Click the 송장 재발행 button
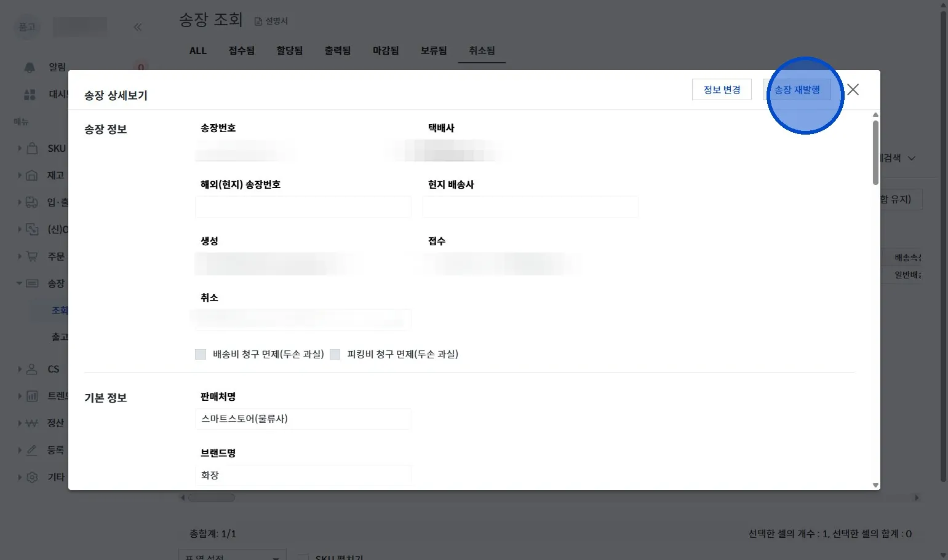Viewport: 948px width, 560px height. pyautogui.click(x=797, y=90)
